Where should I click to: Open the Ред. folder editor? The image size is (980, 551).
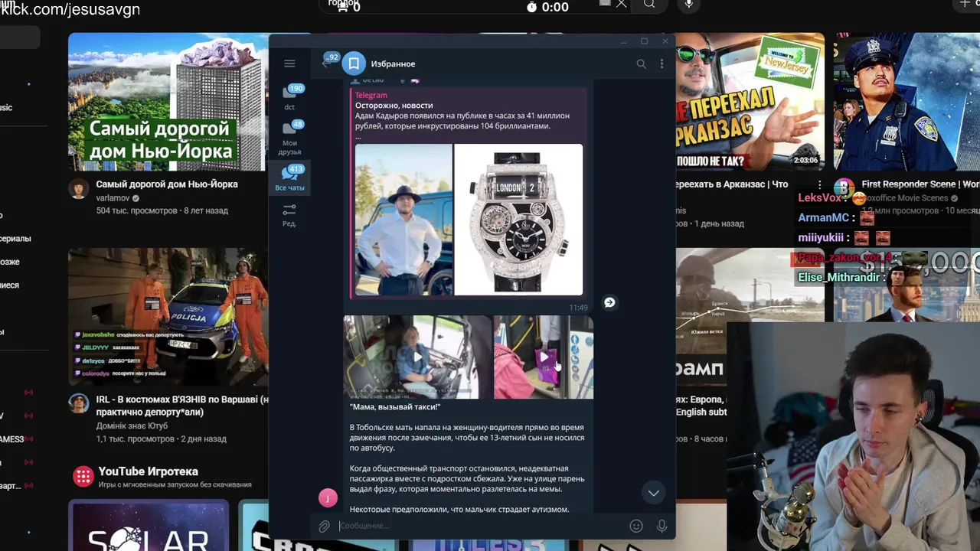tap(289, 215)
